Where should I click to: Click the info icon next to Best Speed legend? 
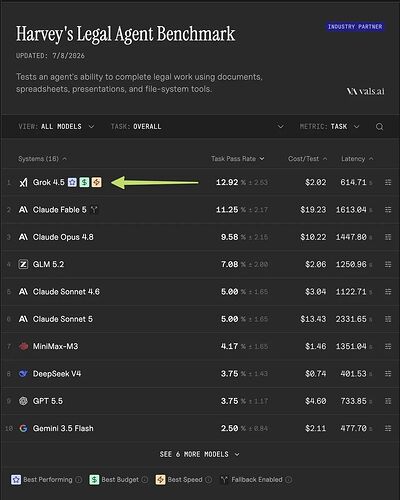(x=208, y=480)
